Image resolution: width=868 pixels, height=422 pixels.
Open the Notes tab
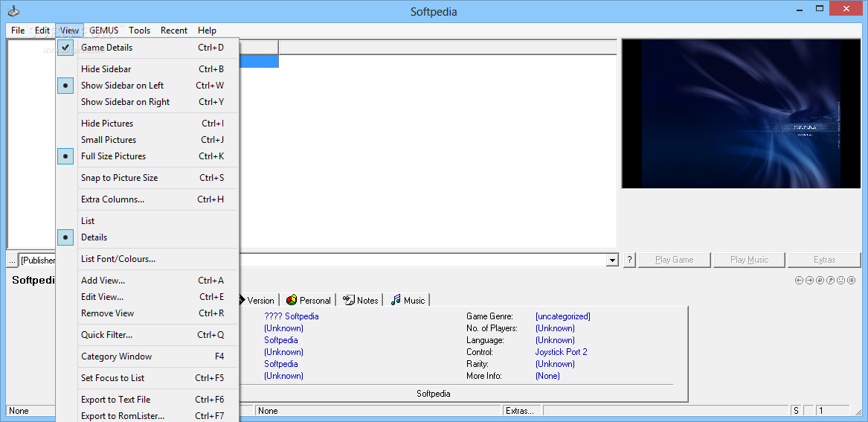point(361,300)
